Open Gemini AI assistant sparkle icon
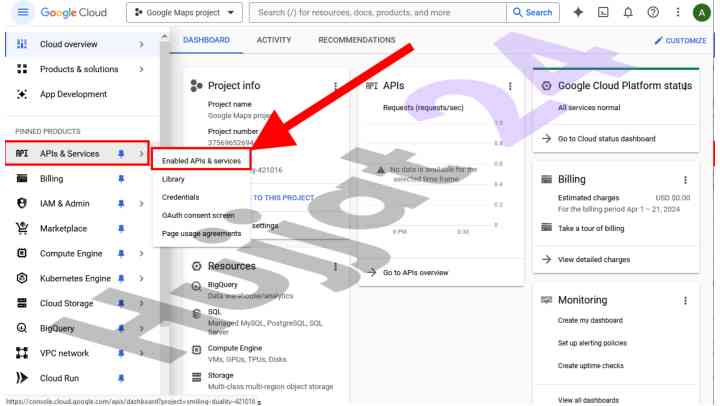Image resolution: width=720 pixels, height=406 pixels. (578, 12)
